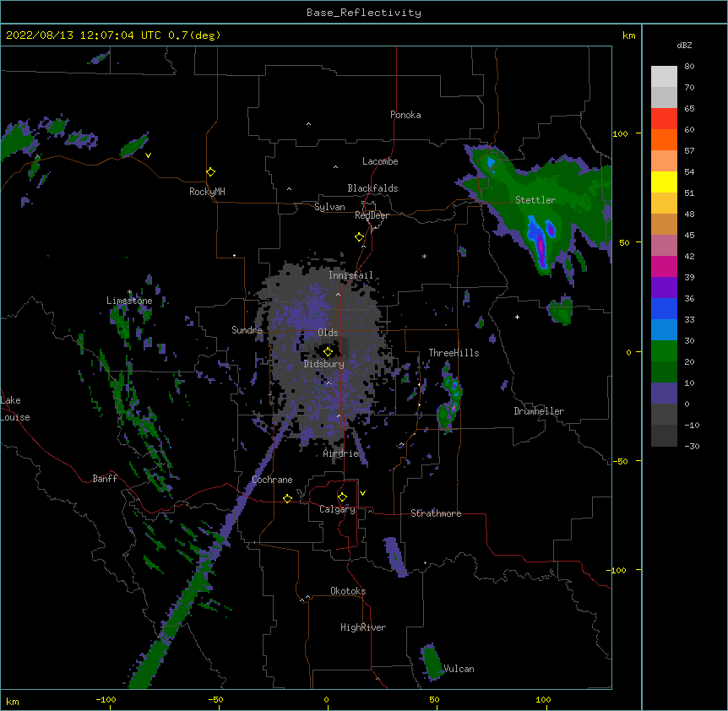
Task: Click the ThreeHills city label
Action: point(454,353)
